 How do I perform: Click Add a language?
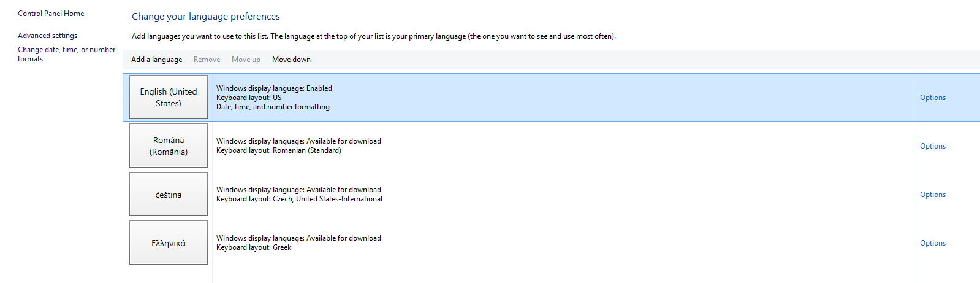point(156,60)
